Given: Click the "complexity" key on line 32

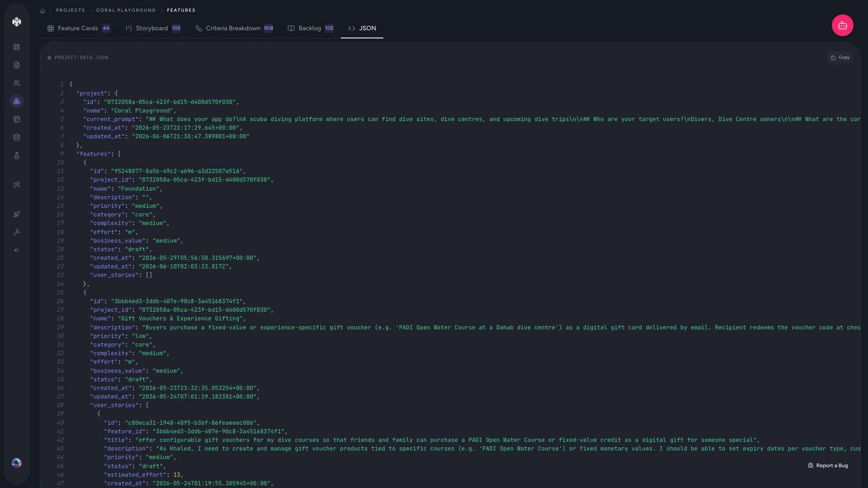Looking at the screenshot, I should pos(111,353).
